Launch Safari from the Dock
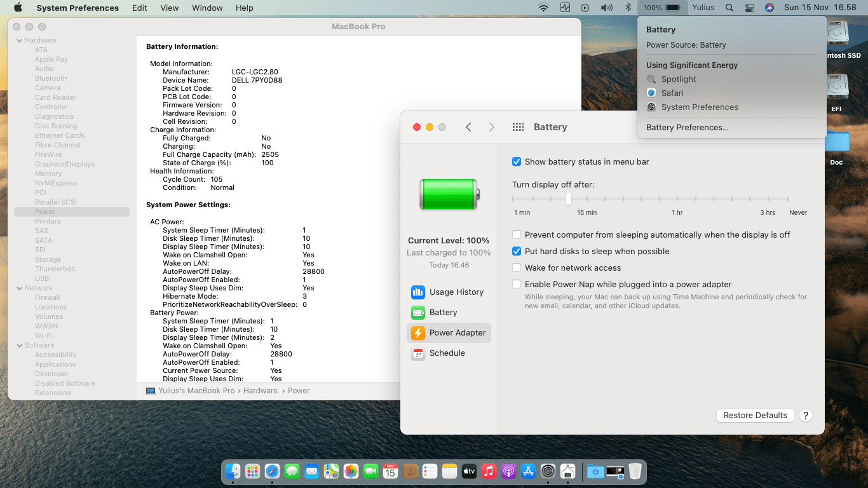868x488 pixels. tap(272, 471)
